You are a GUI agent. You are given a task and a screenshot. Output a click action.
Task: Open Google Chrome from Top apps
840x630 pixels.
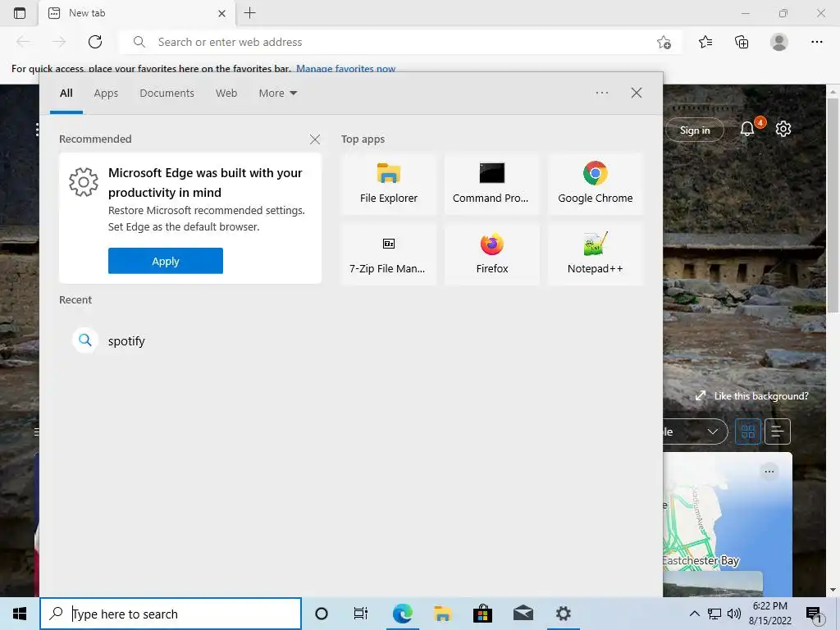[x=596, y=184]
